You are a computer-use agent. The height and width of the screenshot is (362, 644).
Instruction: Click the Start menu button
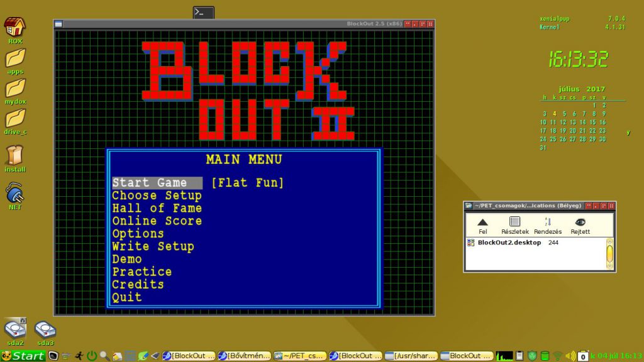pos(23,356)
